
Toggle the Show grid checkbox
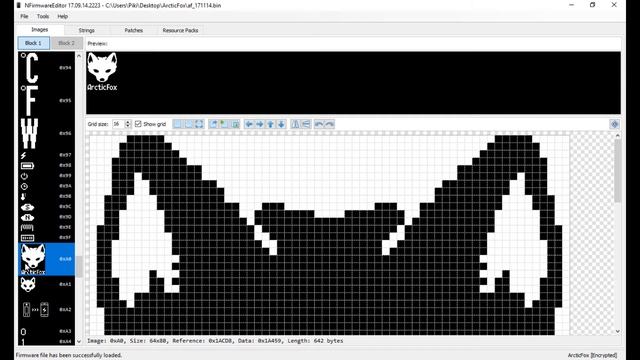pos(138,124)
